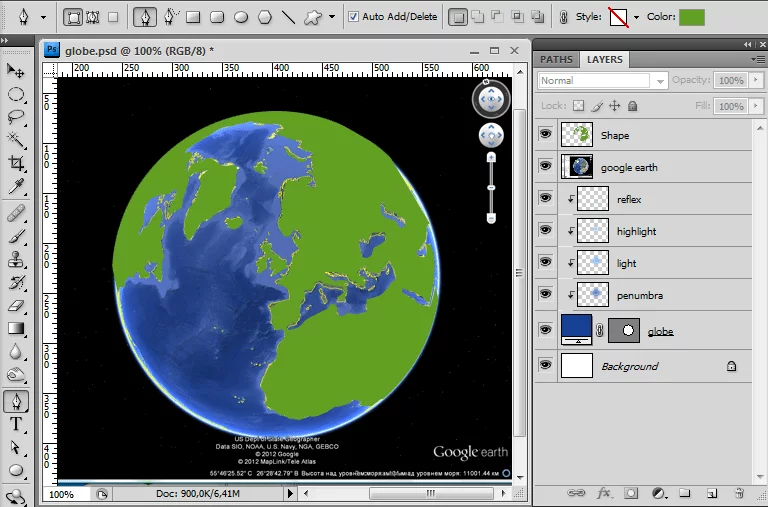768x507 pixels.
Task: Open geometry options dropdown arrow
Action: (x=332, y=17)
